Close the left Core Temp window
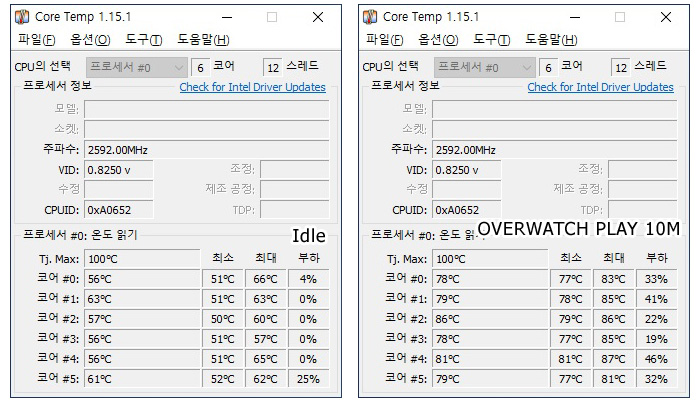The image size is (700, 400). [317, 17]
